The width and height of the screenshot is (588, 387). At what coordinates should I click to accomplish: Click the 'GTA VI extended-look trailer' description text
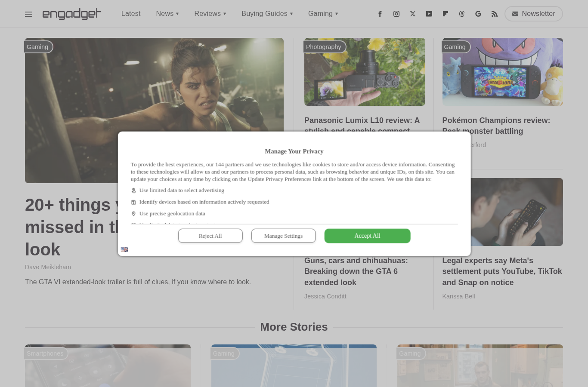pos(138,282)
